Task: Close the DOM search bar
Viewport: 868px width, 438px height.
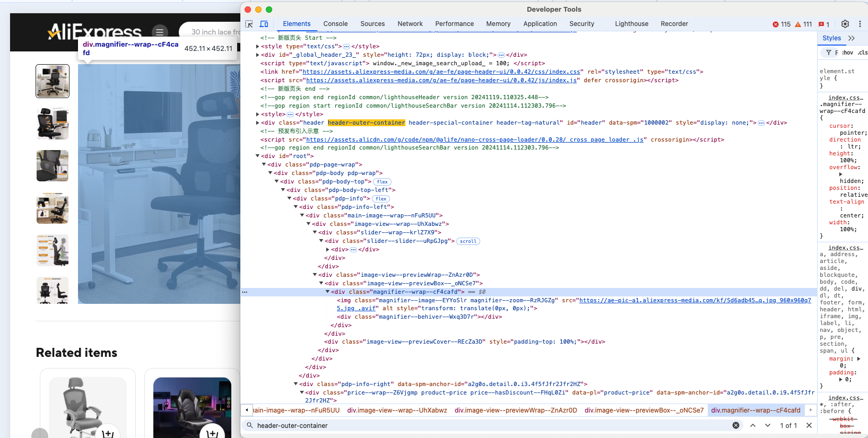Action: (x=809, y=425)
